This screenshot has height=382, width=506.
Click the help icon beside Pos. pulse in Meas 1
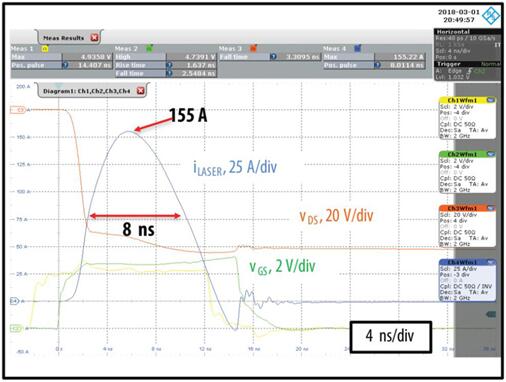tap(65, 65)
